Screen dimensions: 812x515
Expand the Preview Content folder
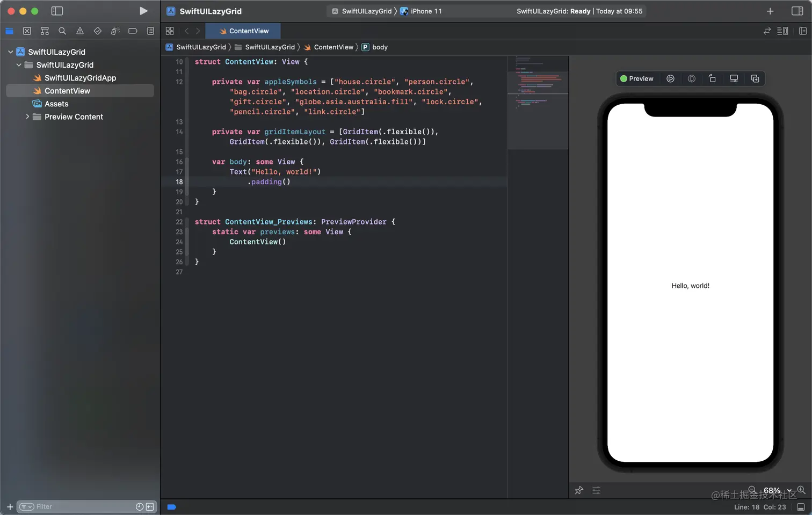tap(27, 117)
